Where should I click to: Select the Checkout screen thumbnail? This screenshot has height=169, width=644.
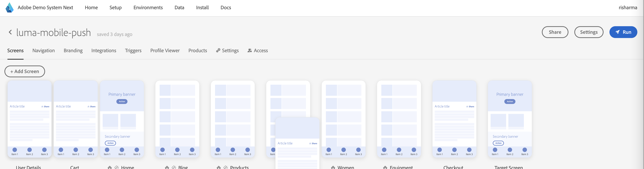[x=454, y=119]
